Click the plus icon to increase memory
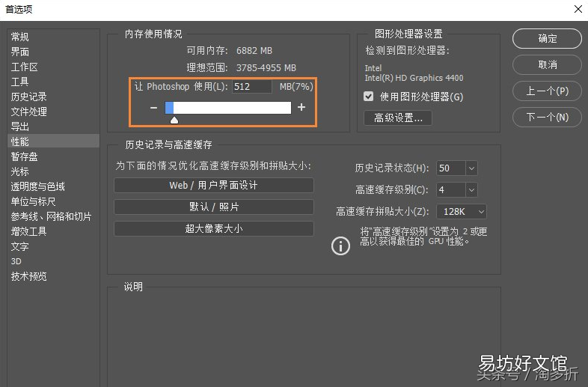 (301, 107)
